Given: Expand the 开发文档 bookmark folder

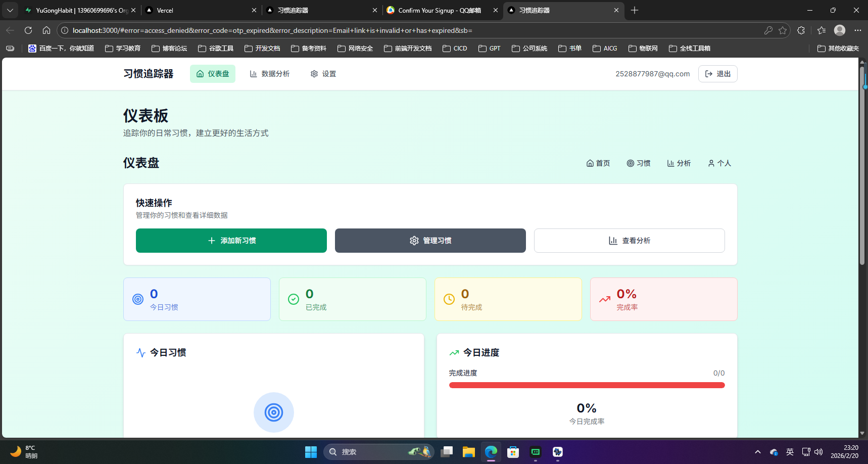Looking at the screenshot, I should (x=262, y=48).
